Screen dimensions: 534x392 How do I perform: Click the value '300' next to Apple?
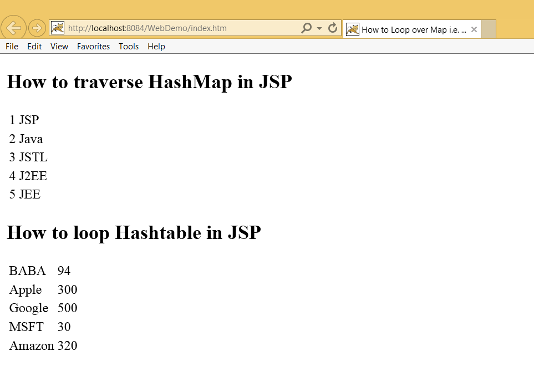[68, 289]
